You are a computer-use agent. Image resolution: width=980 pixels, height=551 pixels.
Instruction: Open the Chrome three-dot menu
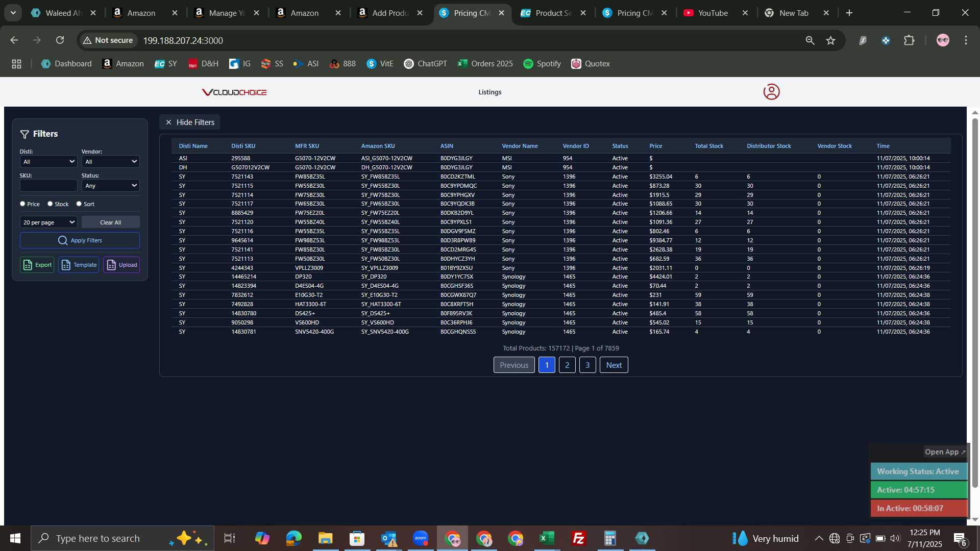tap(966, 40)
